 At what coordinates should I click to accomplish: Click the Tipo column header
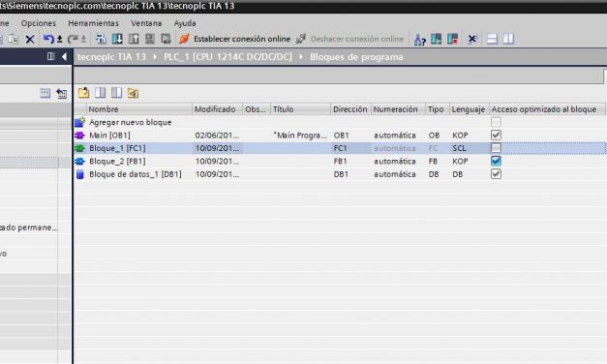[x=437, y=109]
